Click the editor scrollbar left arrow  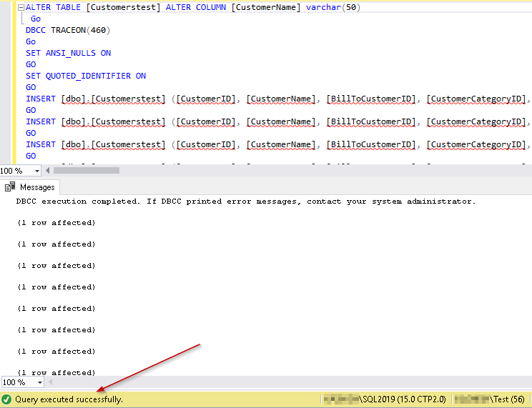click(x=48, y=171)
